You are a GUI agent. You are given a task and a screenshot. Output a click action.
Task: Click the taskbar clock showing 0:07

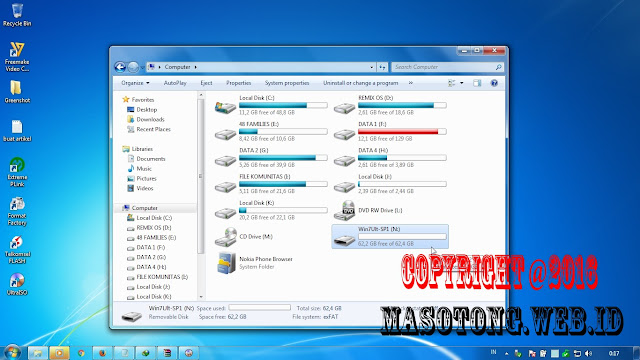pos(613,353)
